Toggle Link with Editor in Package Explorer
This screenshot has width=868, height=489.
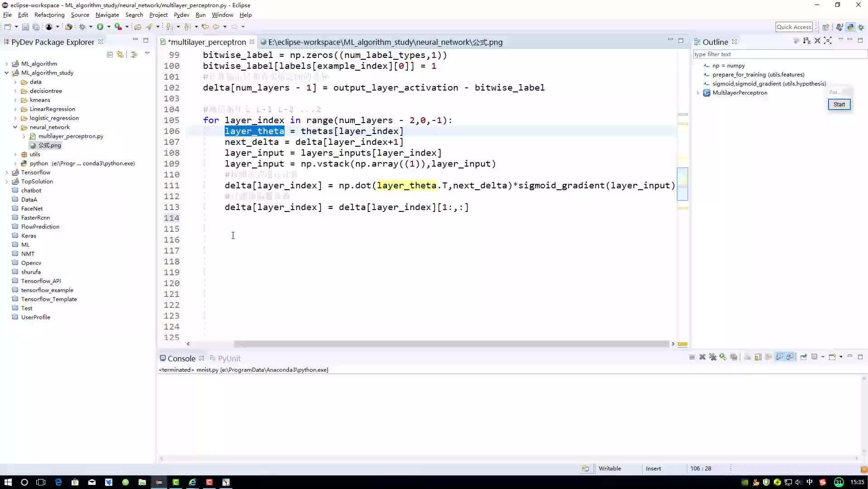click(120, 54)
